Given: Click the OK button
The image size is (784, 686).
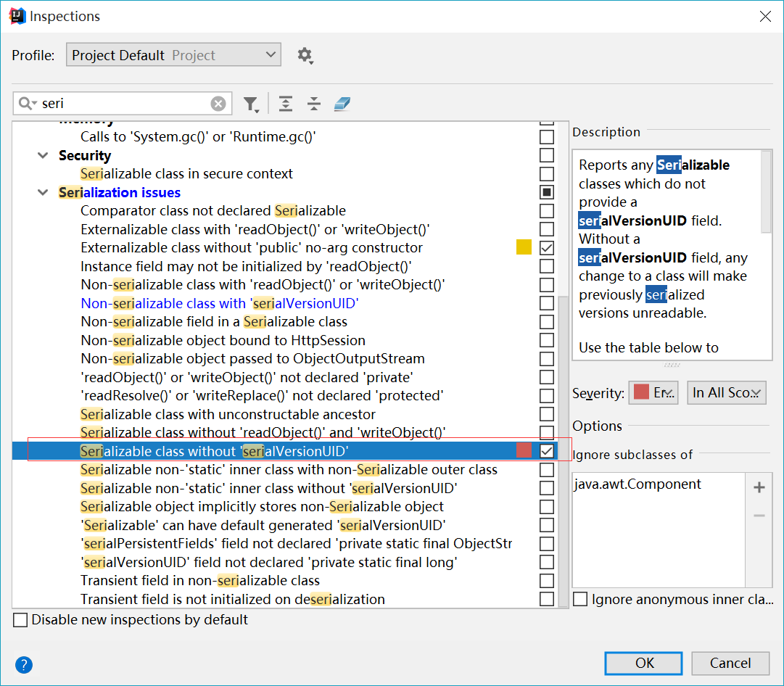Looking at the screenshot, I should pos(643,663).
